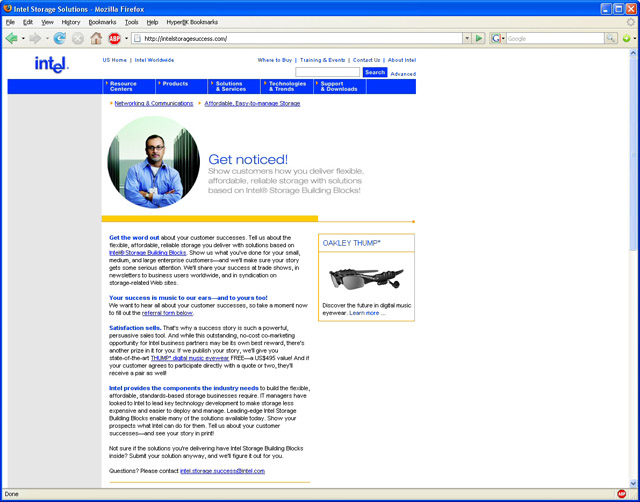Image resolution: width=640 pixels, height=502 pixels.
Task: Open the Technologies & Trends nav tab
Action: click(x=287, y=86)
